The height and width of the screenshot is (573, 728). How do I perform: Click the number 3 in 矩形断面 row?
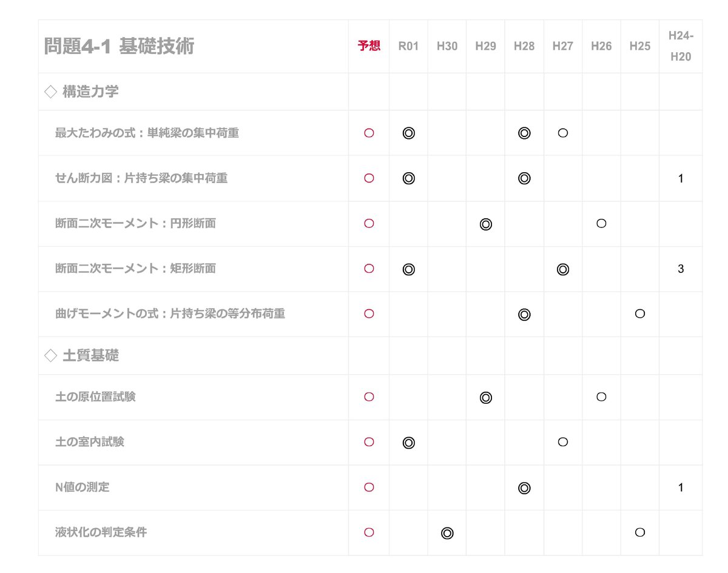point(681,269)
